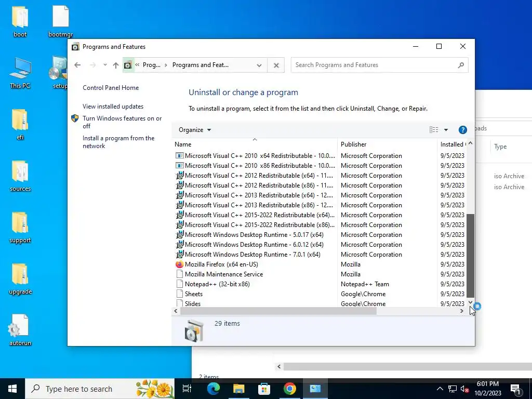Open the Control Panel Home link
Screen dimensions: 532x399
pyautogui.click(x=111, y=87)
